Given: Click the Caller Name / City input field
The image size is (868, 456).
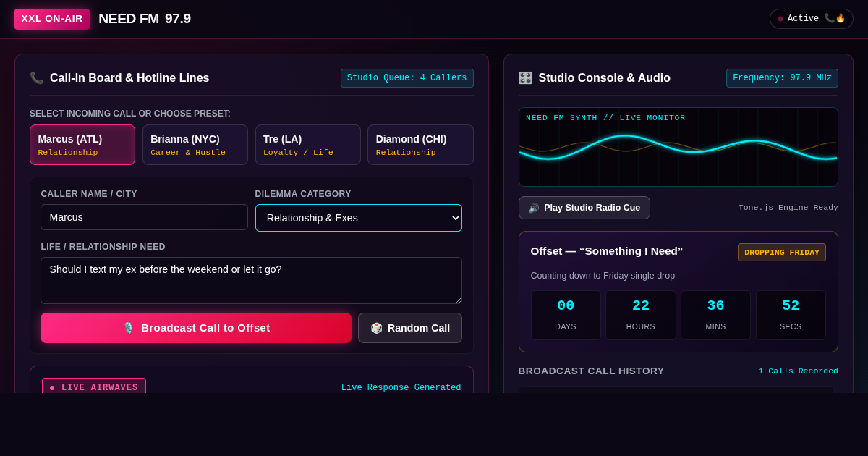Looking at the screenshot, I should 144,217.
